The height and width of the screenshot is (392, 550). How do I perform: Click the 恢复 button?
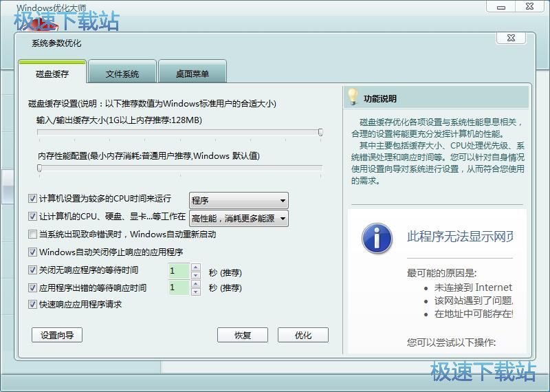coord(243,335)
